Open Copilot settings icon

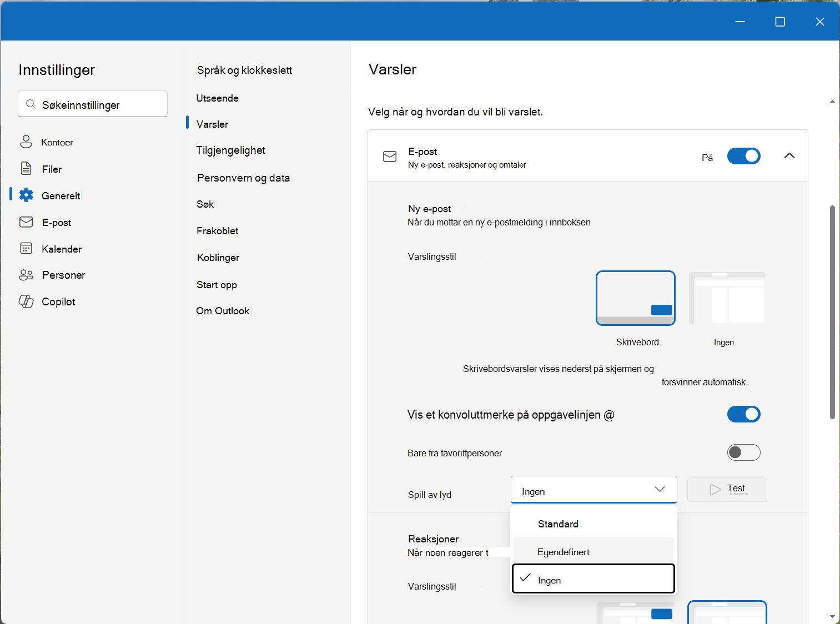pyautogui.click(x=26, y=301)
